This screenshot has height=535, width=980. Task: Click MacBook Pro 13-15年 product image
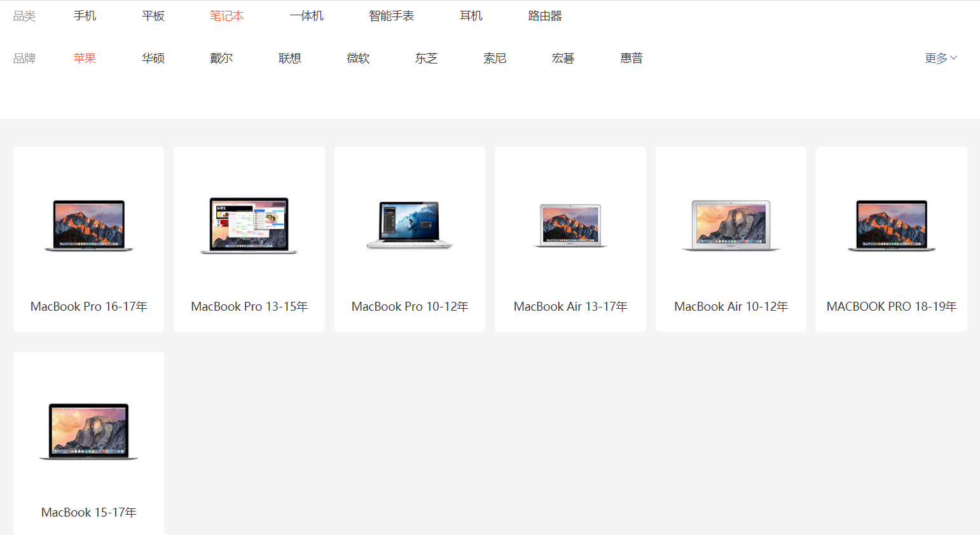[249, 226]
